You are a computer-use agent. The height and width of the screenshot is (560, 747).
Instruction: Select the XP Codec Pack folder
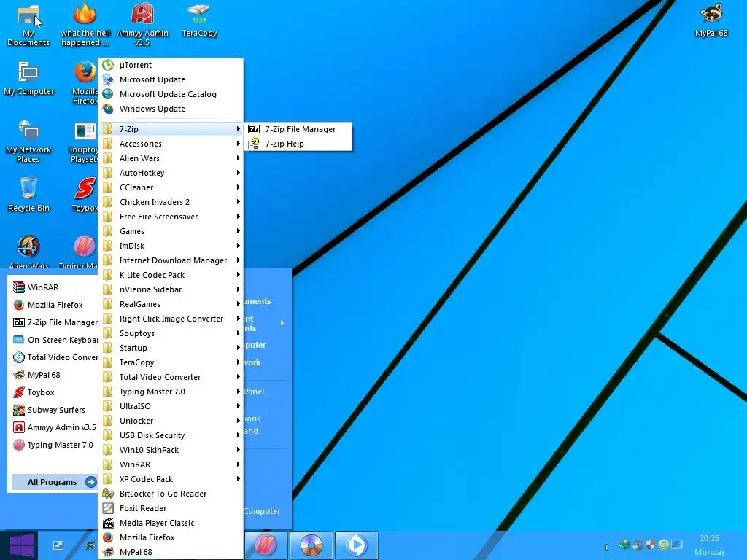pos(171,479)
